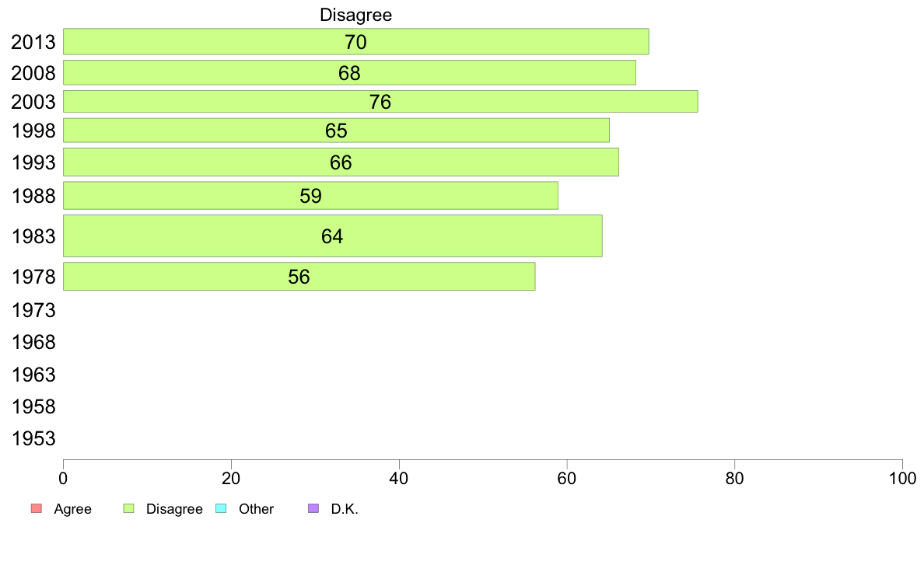
Task: Select the 1978 bar showing 56
Action: click(299, 276)
